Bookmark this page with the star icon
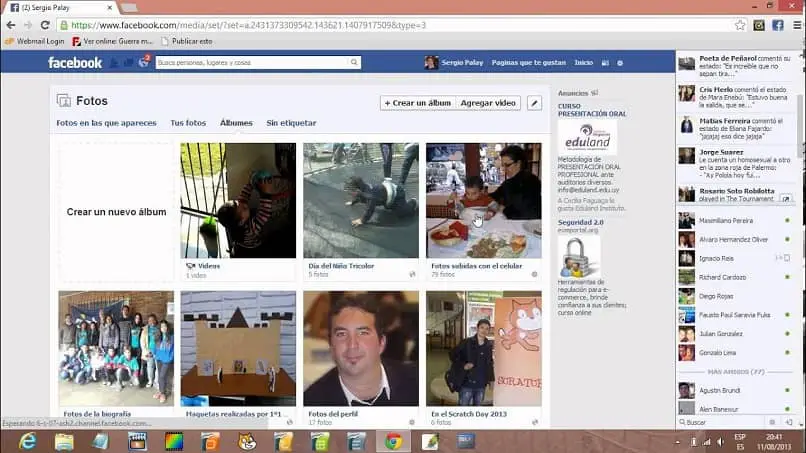This screenshot has width=806, height=453. [x=740, y=25]
